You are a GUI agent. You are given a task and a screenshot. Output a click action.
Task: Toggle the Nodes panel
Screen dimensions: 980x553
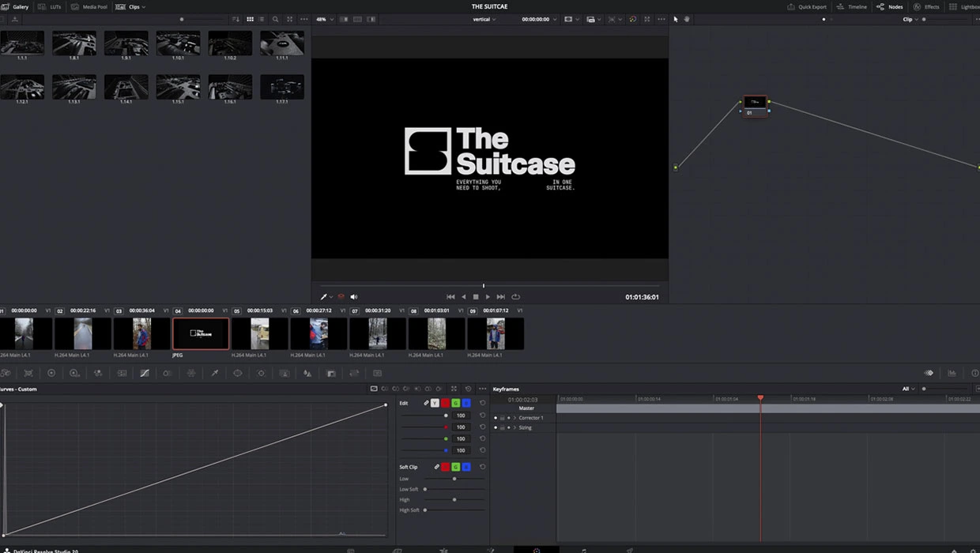point(890,6)
